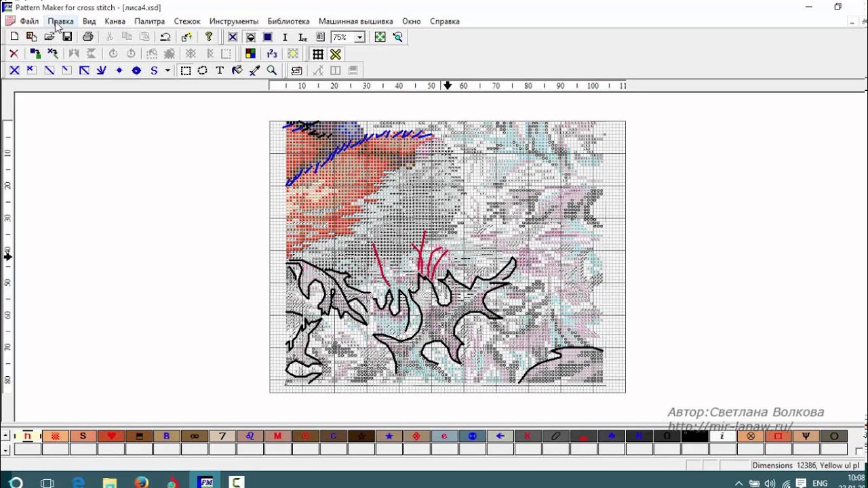The width and height of the screenshot is (868, 488).
Task: Open Firefox from taskbar
Action: pos(141,483)
